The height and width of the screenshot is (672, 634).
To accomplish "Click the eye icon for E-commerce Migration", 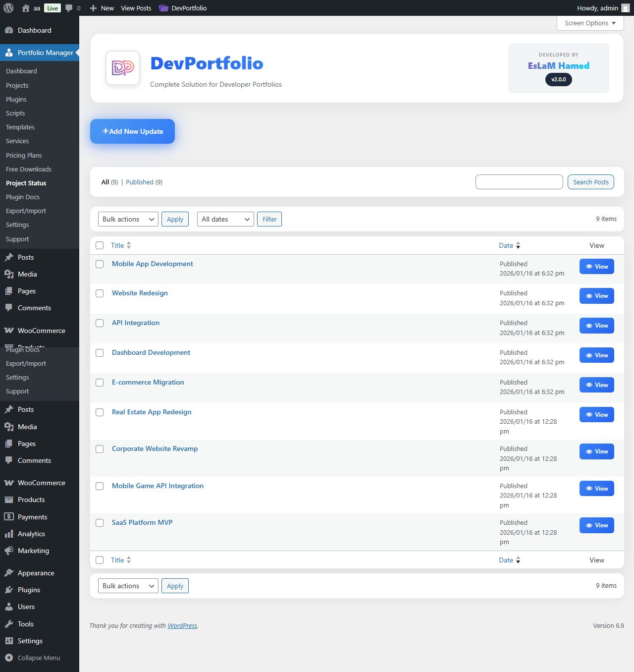I will pyautogui.click(x=589, y=385).
